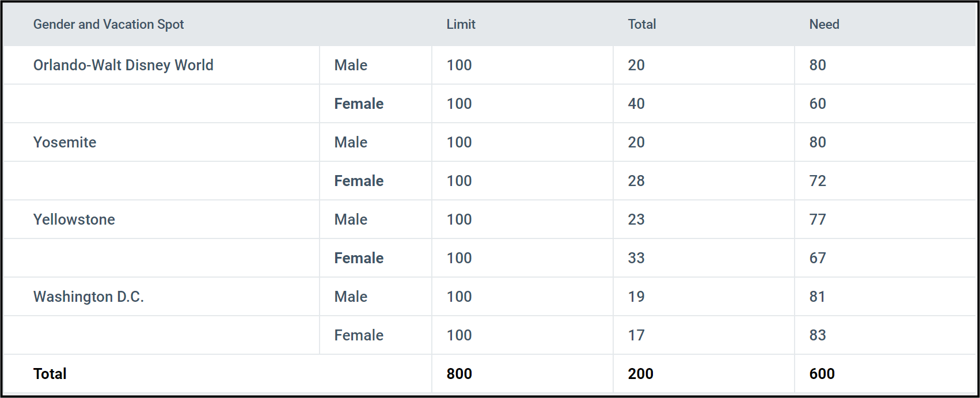Select Total value 23 for Yellowstone Male

pos(636,219)
